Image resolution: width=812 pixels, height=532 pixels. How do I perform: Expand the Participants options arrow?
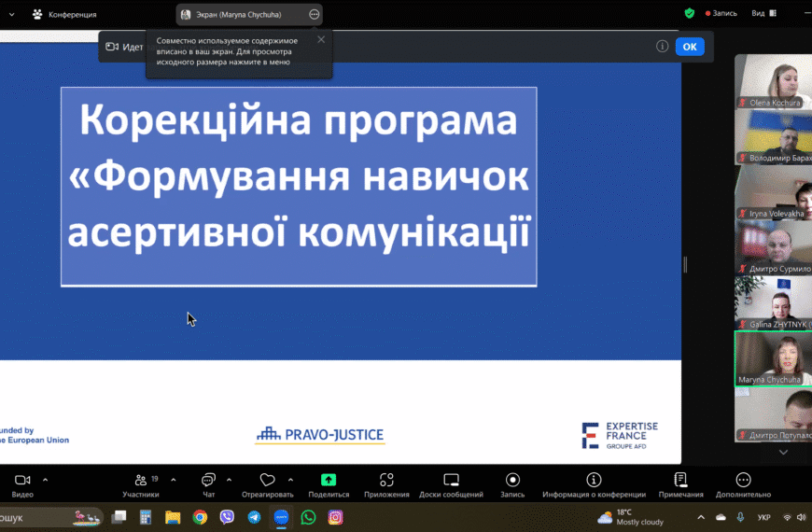(174, 480)
